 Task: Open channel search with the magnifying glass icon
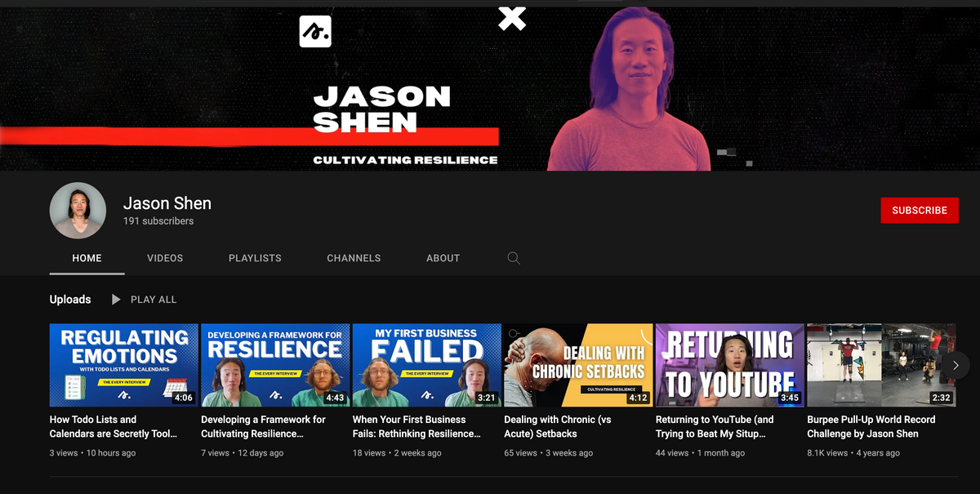tap(514, 257)
